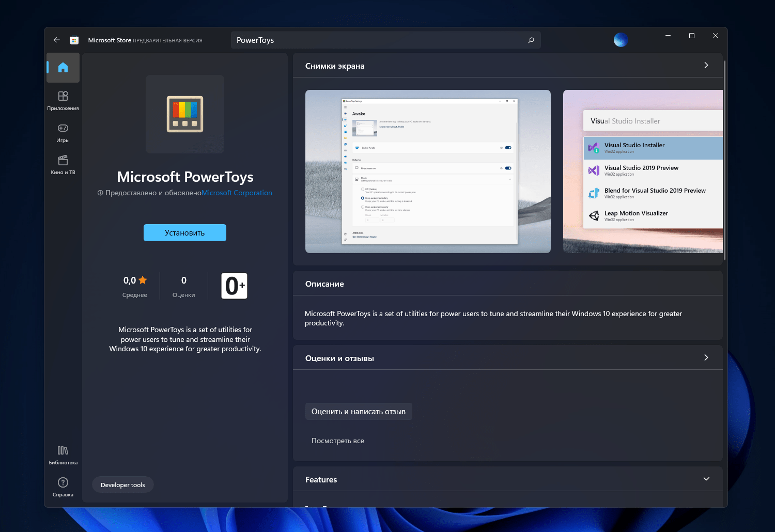Open Справка (Help) in sidebar
Screen dimensions: 775x532
coord(63,487)
